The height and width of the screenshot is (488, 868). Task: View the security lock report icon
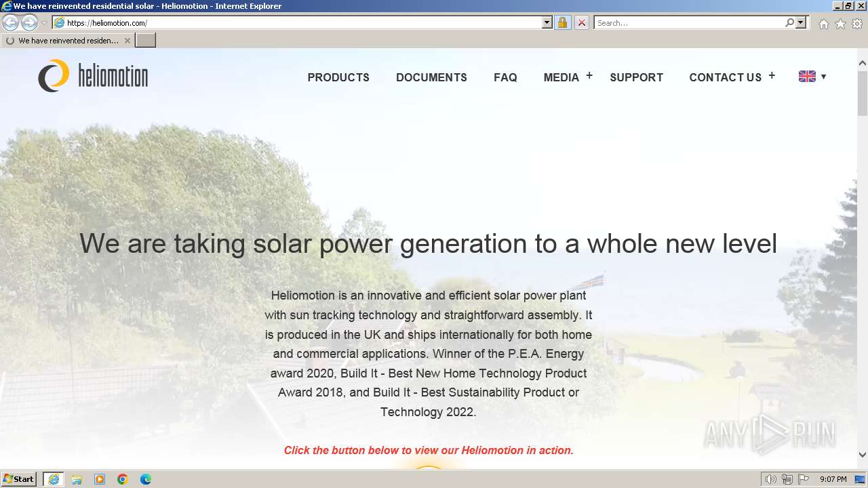562,23
